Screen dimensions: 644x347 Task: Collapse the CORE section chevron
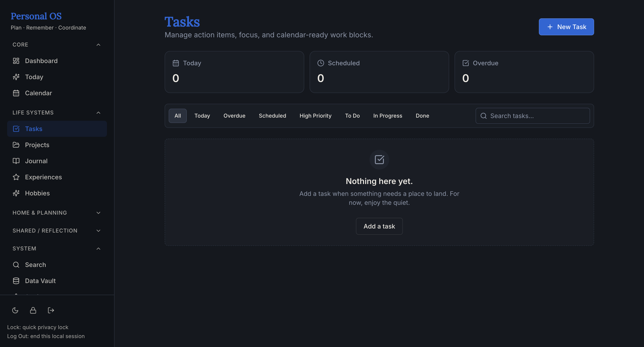[98, 45]
